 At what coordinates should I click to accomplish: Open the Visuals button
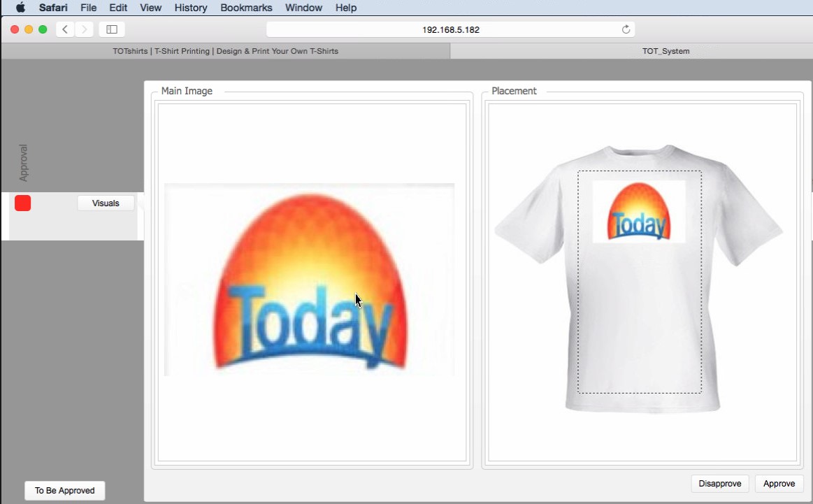106,203
